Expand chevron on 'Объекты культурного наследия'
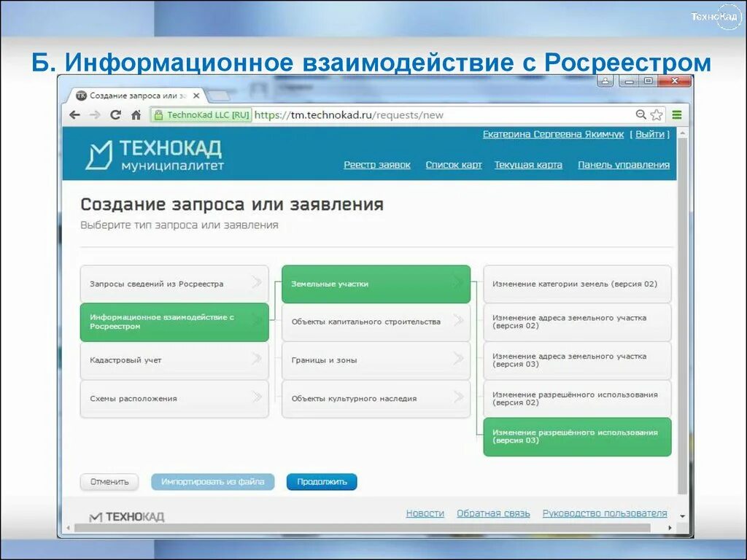This screenshot has height=560, width=747. coord(458,397)
